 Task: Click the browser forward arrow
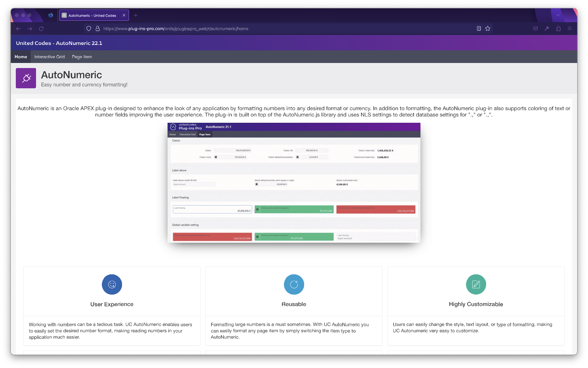[30, 28]
